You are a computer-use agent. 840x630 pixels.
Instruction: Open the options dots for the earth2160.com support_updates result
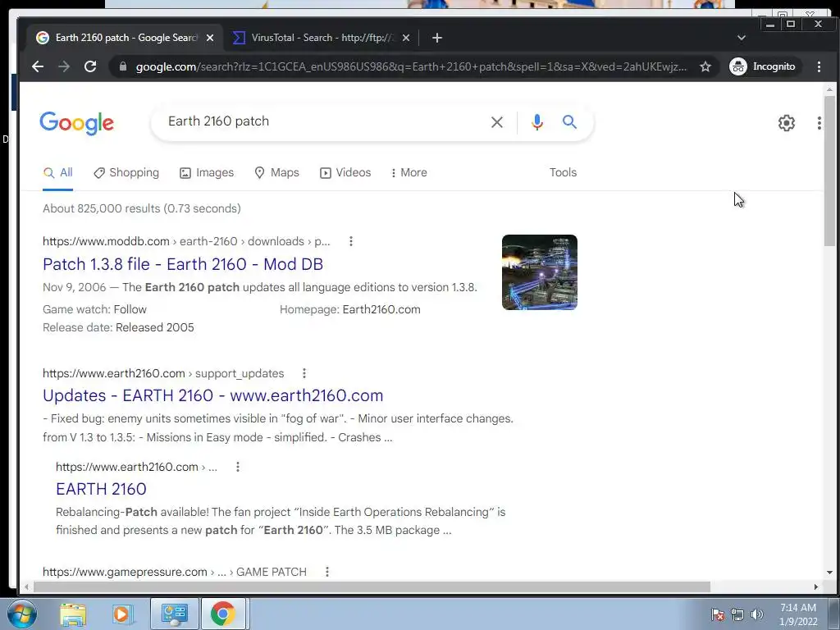(x=304, y=373)
